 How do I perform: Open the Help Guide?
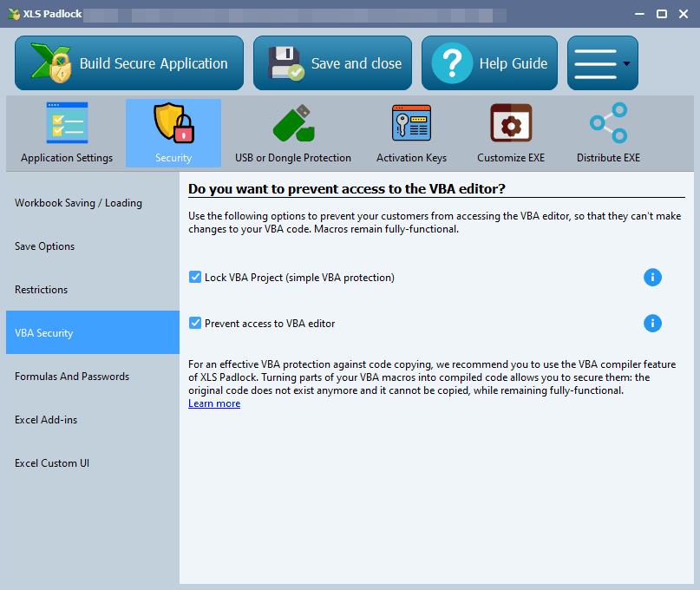click(489, 63)
